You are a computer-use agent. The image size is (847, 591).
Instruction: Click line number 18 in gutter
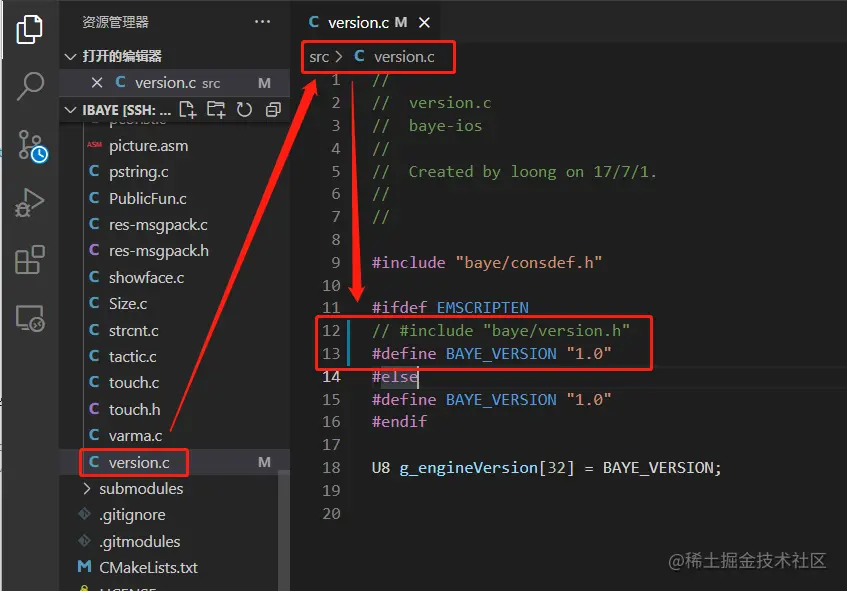click(331, 468)
